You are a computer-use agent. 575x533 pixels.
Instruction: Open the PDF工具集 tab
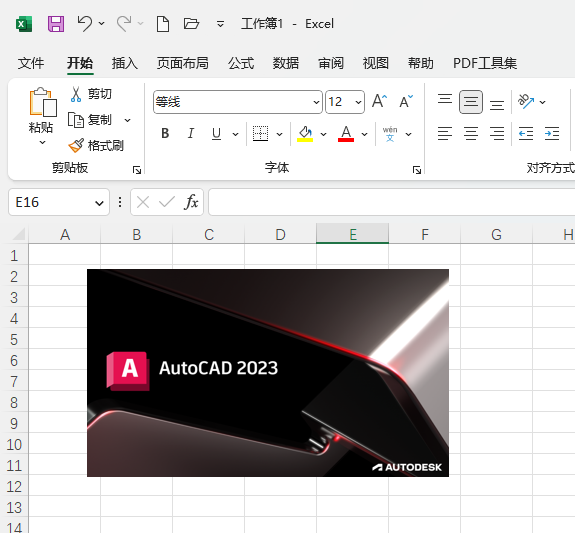(x=485, y=63)
